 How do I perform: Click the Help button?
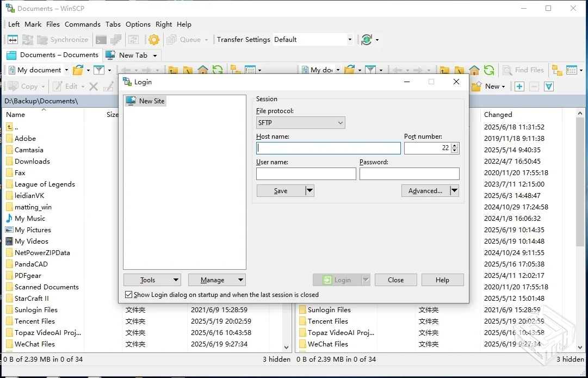pos(442,280)
